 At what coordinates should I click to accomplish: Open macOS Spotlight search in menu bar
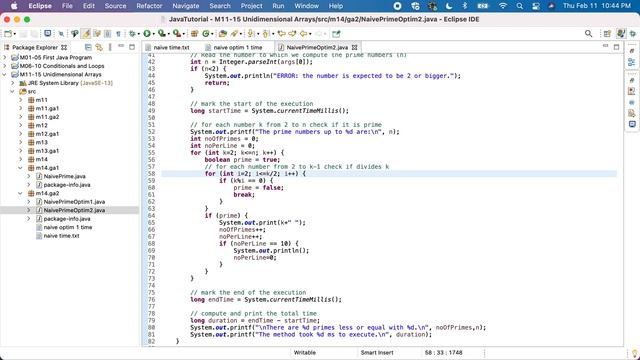coord(519,6)
